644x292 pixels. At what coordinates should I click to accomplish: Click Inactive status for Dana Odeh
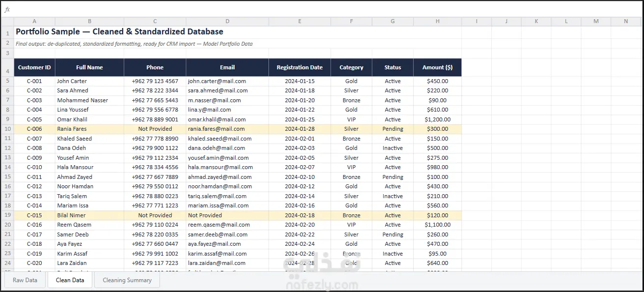(393, 148)
